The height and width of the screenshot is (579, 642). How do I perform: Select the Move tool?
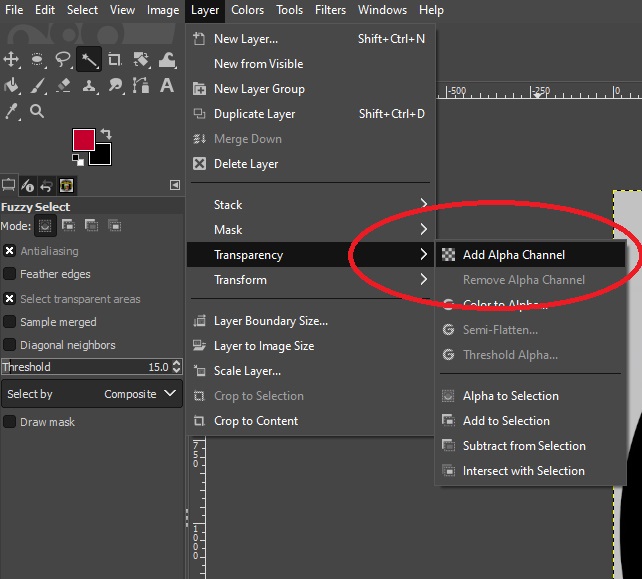tap(11, 59)
